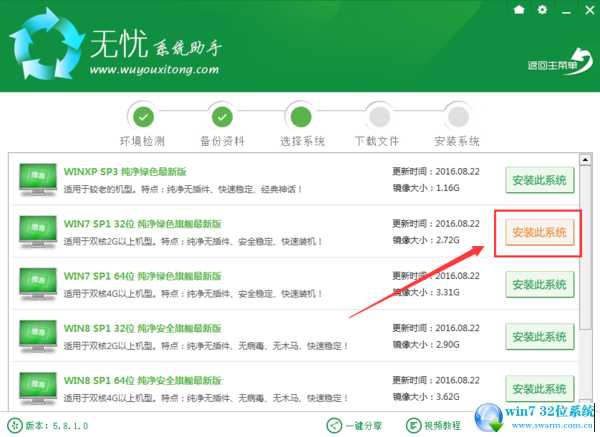Install the WIN7 SP1 64位 system

tap(540, 284)
